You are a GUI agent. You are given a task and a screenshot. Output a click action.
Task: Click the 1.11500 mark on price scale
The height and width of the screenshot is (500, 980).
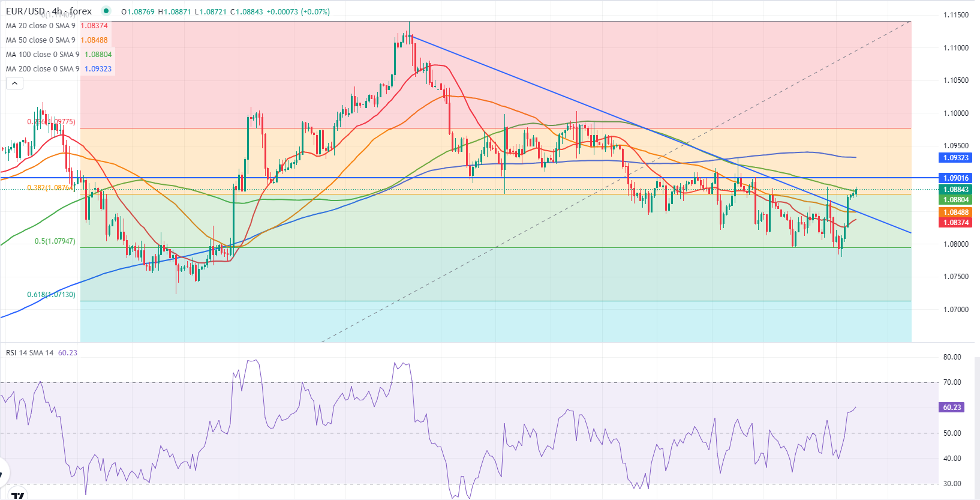coord(955,15)
